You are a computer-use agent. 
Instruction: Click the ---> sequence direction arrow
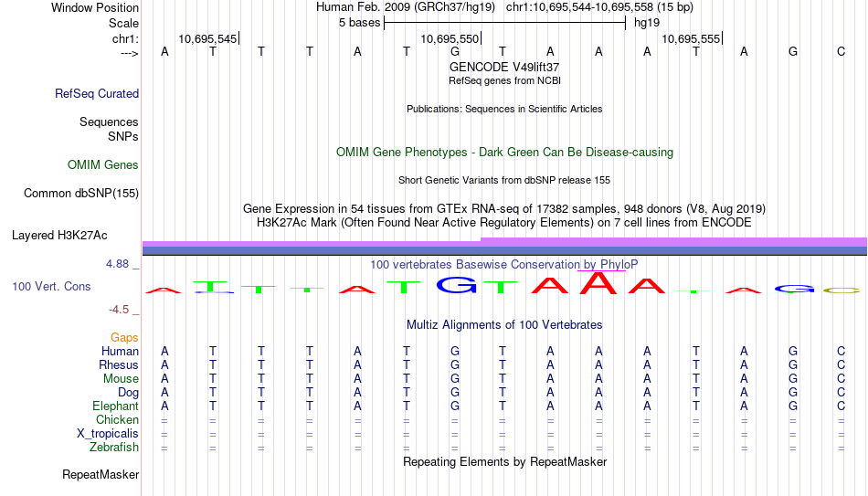[x=130, y=53]
